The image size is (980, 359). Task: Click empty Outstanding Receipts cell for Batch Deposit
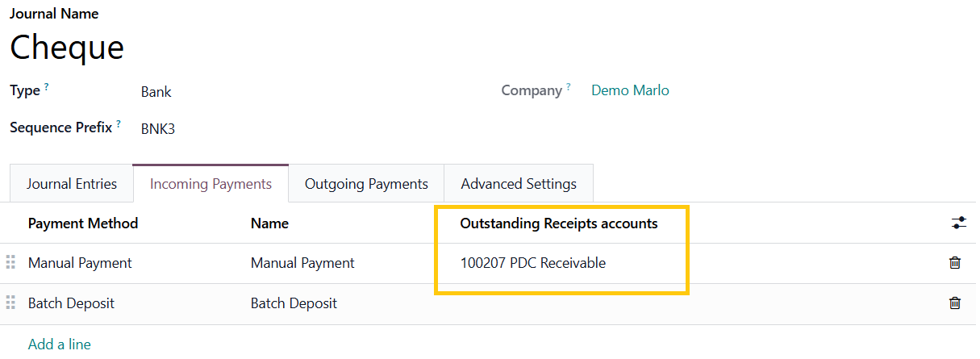click(565, 303)
